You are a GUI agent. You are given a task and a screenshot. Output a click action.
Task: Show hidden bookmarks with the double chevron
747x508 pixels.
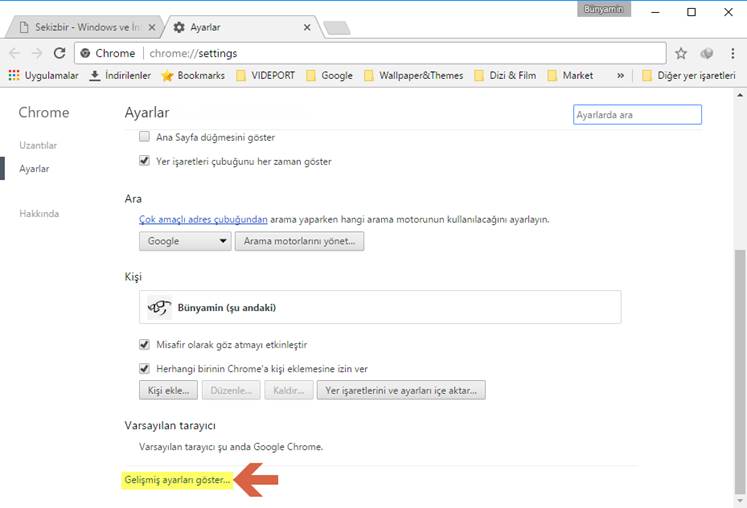[620, 75]
